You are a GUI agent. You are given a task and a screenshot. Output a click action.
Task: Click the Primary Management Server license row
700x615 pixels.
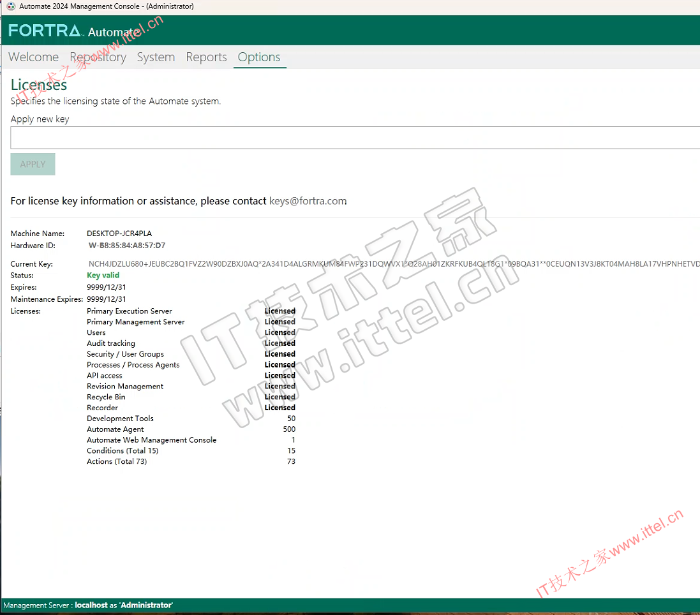coord(191,322)
